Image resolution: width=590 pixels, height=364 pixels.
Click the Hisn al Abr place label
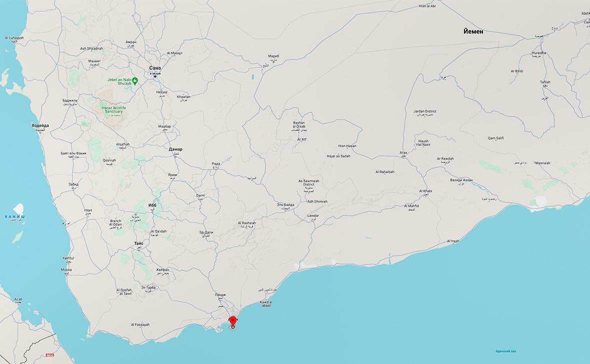tap(427, 6)
